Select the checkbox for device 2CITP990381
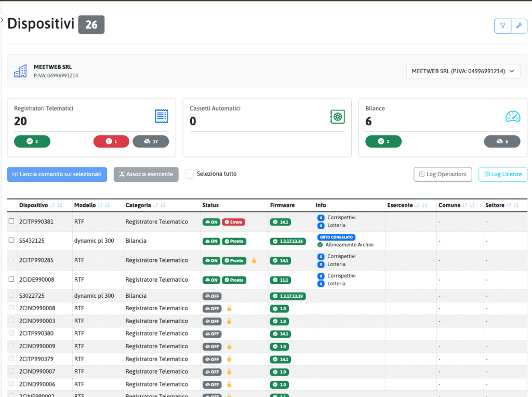 [11, 221]
